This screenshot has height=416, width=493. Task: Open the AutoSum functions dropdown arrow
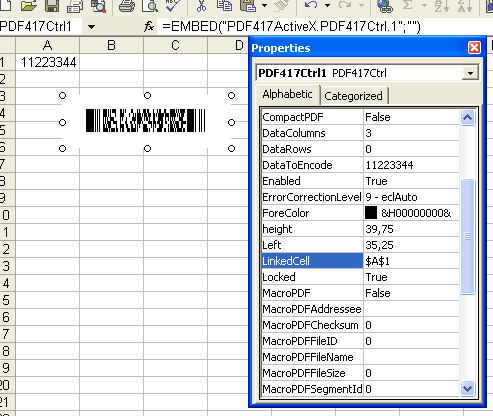[x=424, y=5]
